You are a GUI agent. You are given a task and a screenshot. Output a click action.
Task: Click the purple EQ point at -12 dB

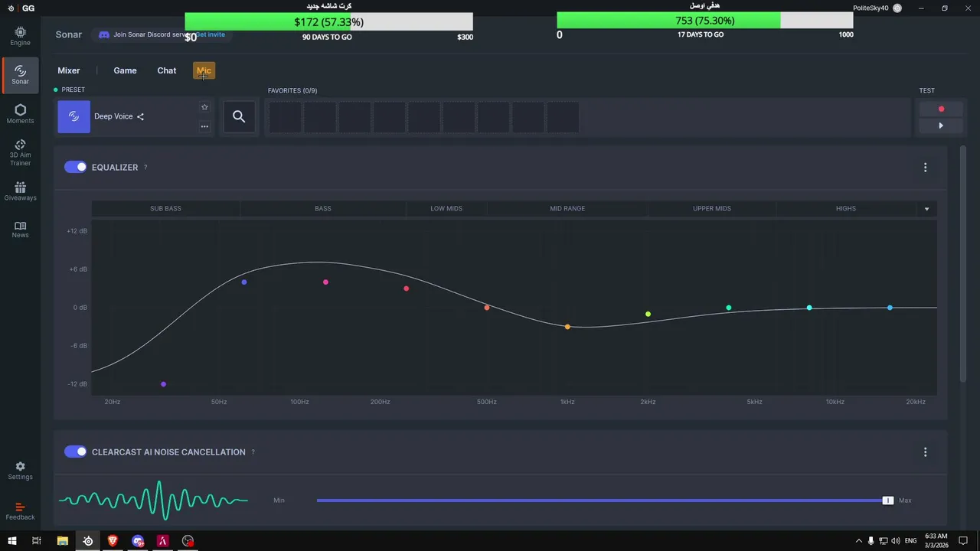pyautogui.click(x=164, y=384)
